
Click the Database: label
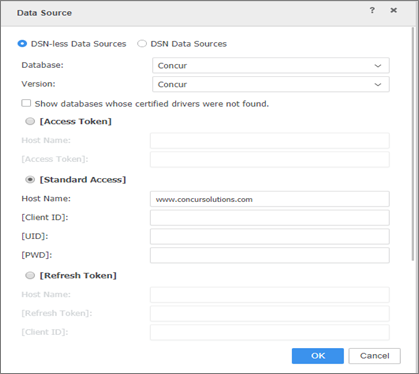click(42, 65)
